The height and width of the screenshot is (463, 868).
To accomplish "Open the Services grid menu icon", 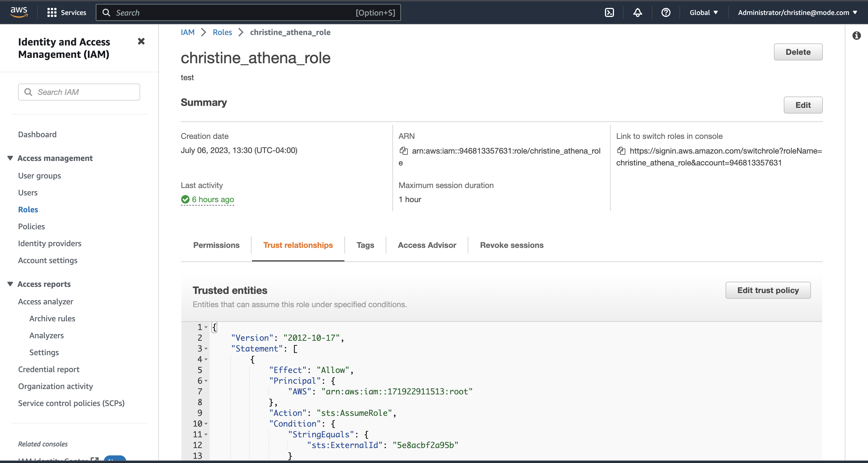I will click(x=51, y=12).
